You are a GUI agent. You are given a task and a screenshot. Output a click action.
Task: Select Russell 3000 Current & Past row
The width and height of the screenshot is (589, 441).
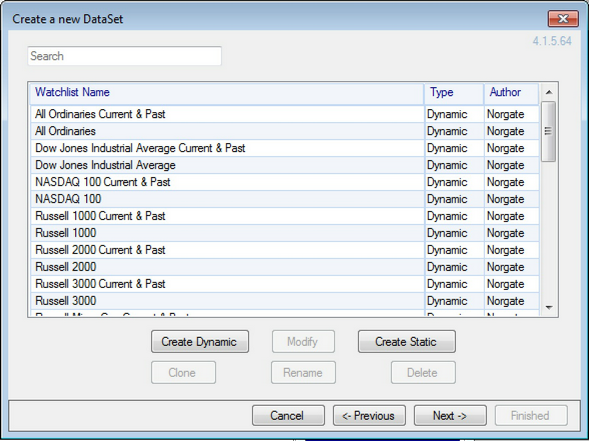pos(285,284)
